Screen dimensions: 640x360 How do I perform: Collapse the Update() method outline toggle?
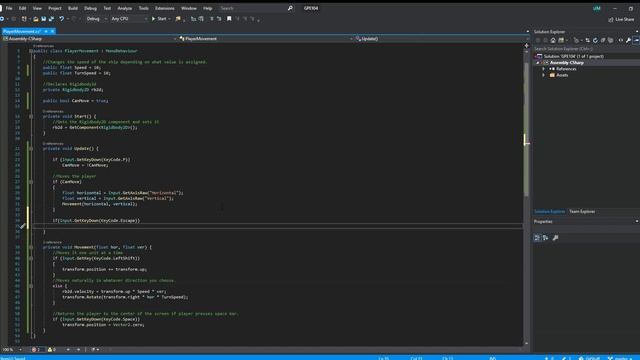pyautogui.click(x=31, y=149)
